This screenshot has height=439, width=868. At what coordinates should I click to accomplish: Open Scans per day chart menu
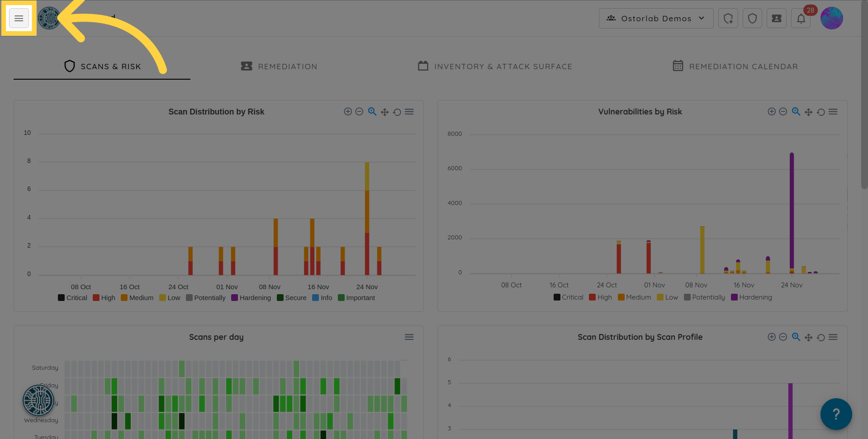409,337
